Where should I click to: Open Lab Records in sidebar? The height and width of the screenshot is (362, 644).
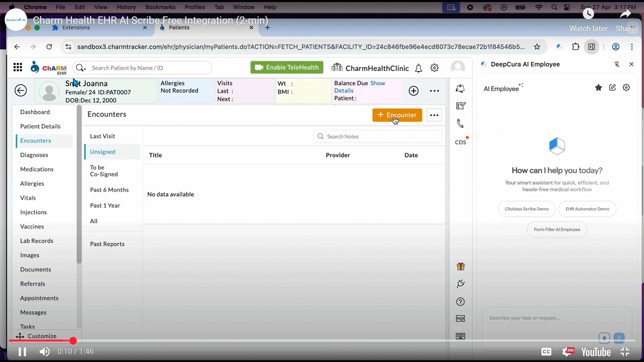click(37, 241)
